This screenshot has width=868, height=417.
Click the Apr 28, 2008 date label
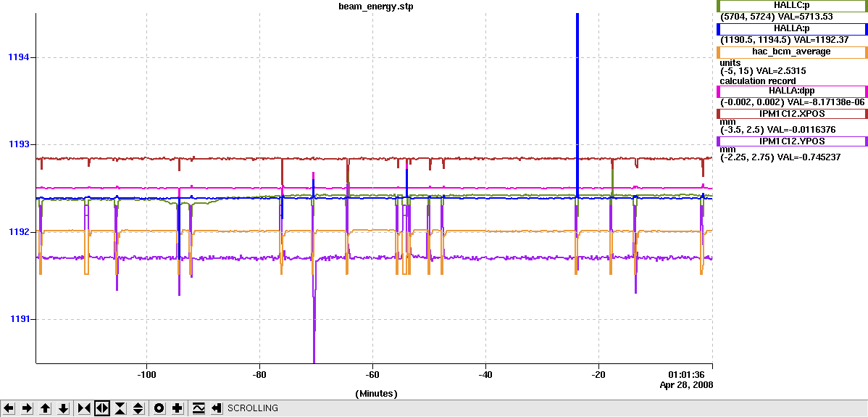(x=686, y=384)
